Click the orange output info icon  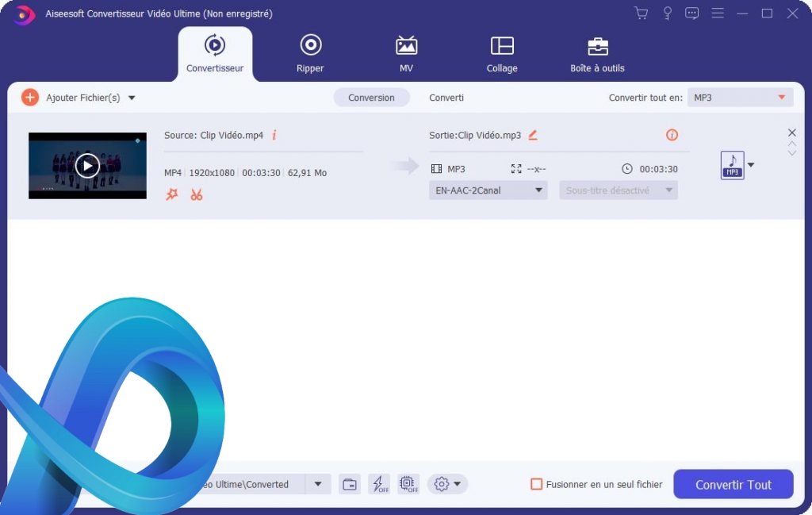(x=672, y=135)
